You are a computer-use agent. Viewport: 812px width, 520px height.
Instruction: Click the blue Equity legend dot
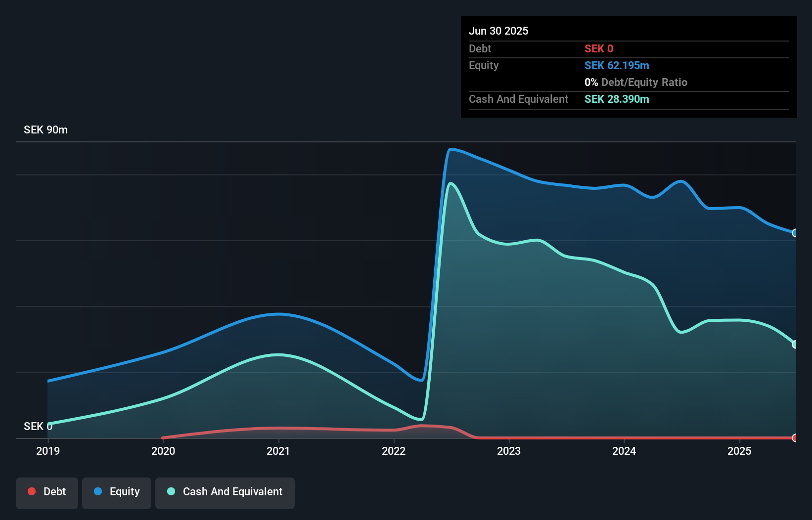tap(98, 491)
